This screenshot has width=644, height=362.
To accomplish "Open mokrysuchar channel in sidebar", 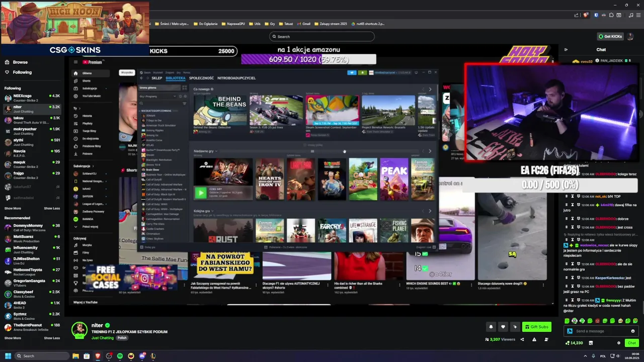I will tap(32, 131).
